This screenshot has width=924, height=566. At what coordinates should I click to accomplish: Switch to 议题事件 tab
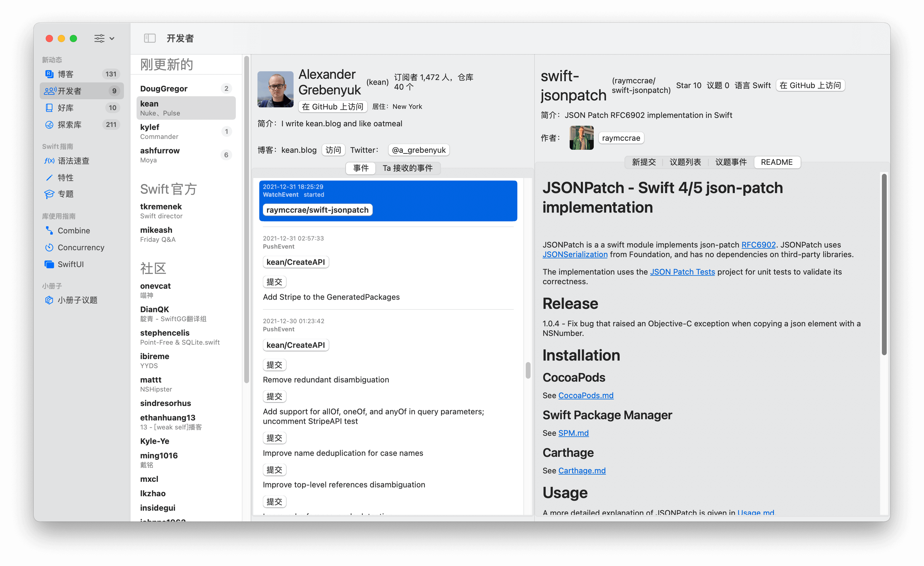click(731, 162)
